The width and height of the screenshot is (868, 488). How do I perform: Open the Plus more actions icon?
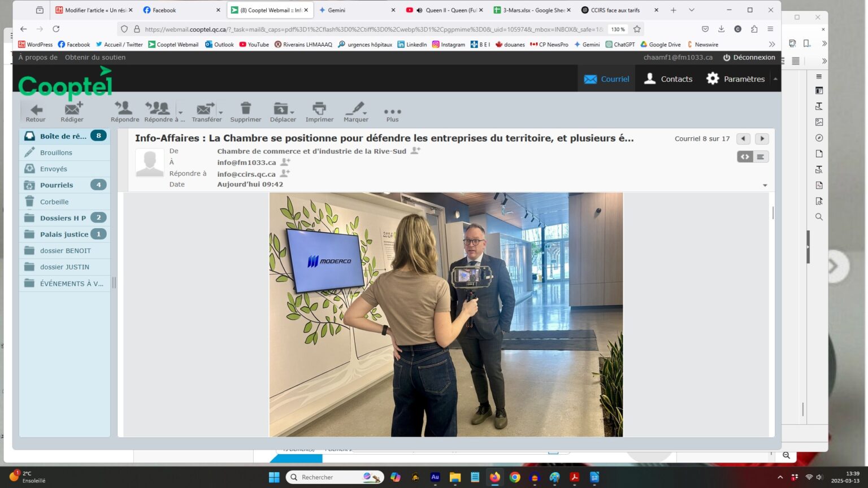click(x=392, y=112)
